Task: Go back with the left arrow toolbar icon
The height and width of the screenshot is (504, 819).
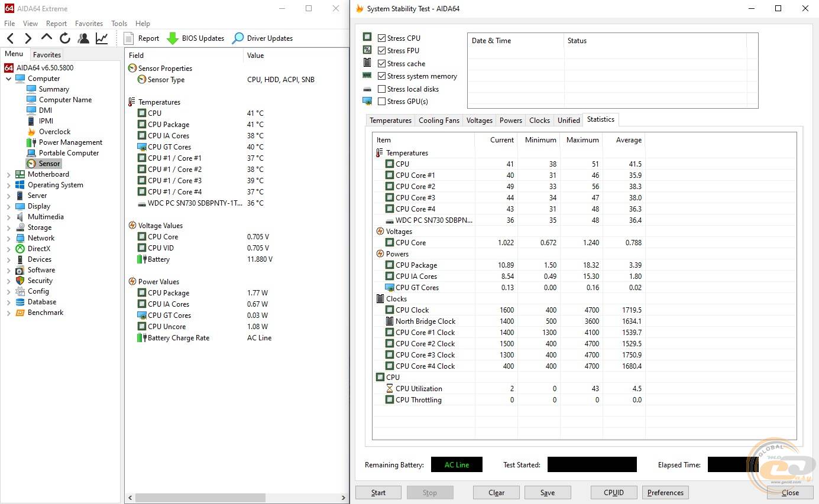Action: 10,38
